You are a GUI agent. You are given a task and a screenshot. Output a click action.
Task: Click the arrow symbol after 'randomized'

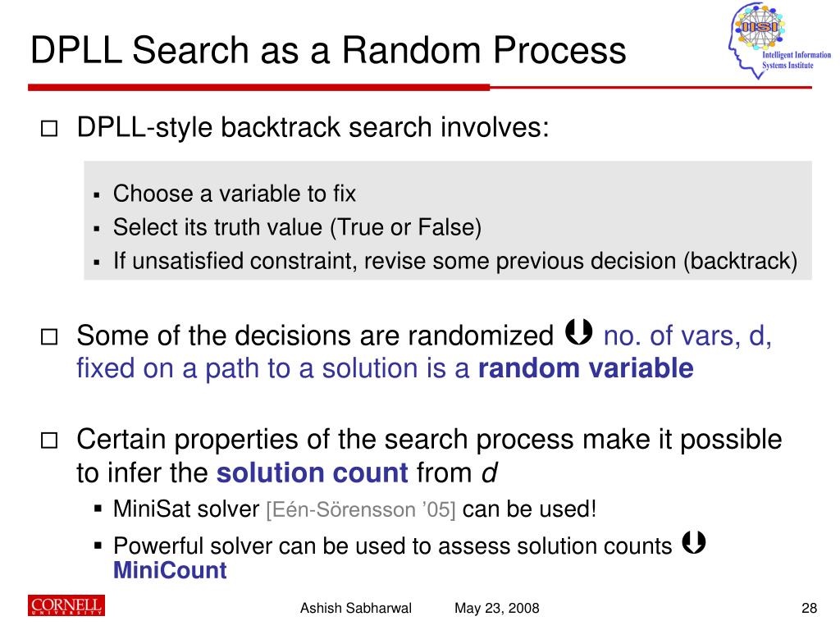click(x=579, y=332)
